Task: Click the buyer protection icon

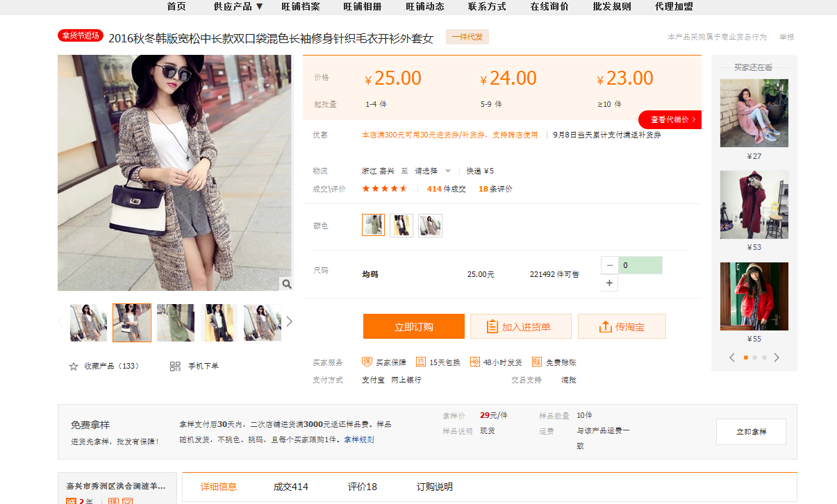Action: pyautogui.click(x=367, y=362)
